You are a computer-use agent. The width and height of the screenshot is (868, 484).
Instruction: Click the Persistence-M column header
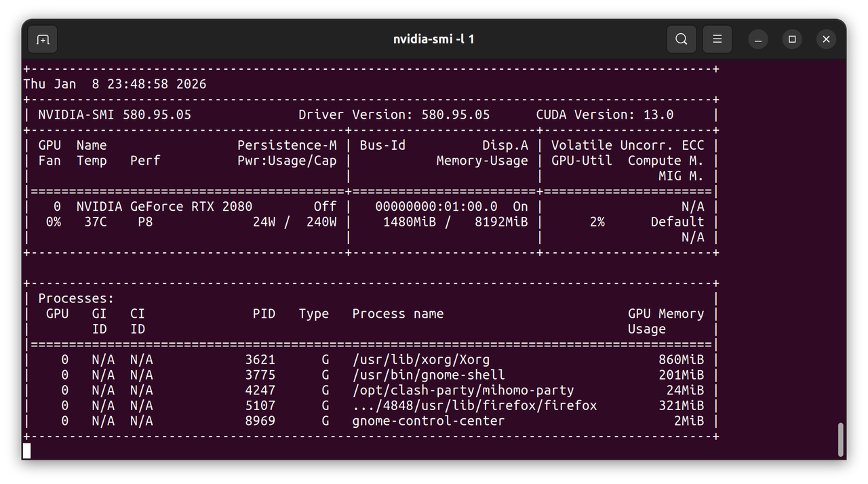[x=287, y=145]
